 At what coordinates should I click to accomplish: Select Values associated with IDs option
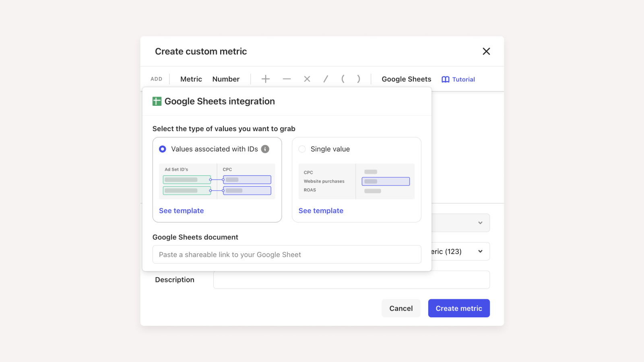163,149
